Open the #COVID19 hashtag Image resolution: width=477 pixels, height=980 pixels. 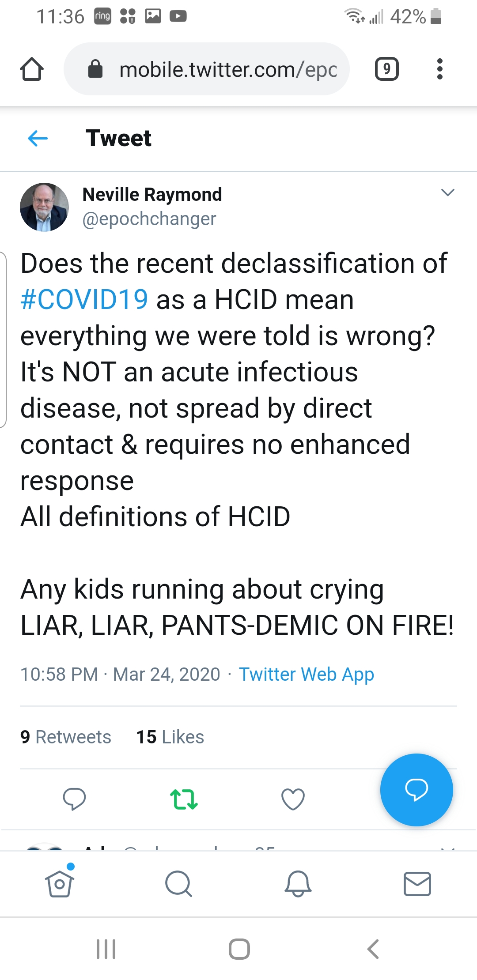pos(84,300)
